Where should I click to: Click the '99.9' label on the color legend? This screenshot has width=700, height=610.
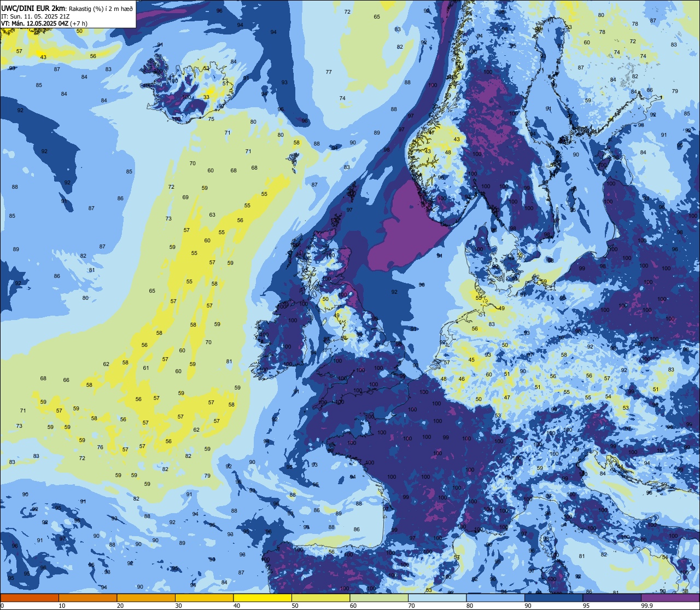[646, 606]
